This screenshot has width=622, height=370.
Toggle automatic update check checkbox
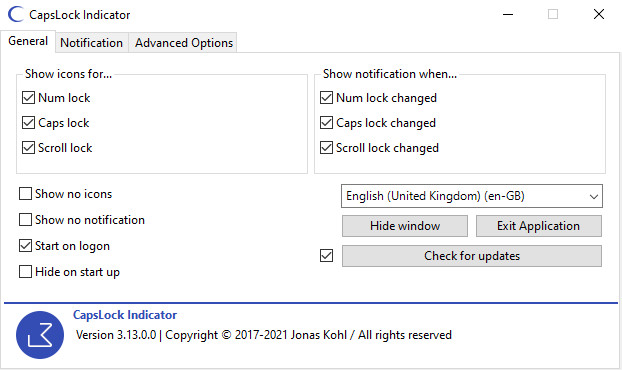click(326, 256)
